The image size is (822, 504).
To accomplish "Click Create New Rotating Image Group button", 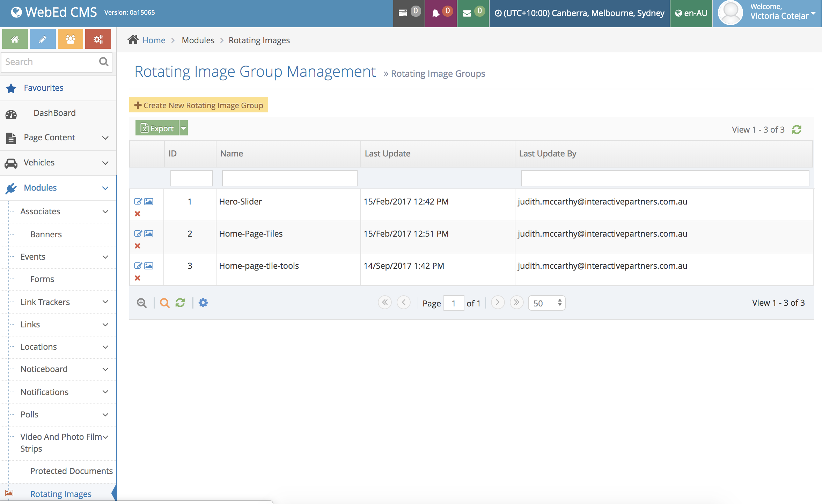I will coord(199,105).
